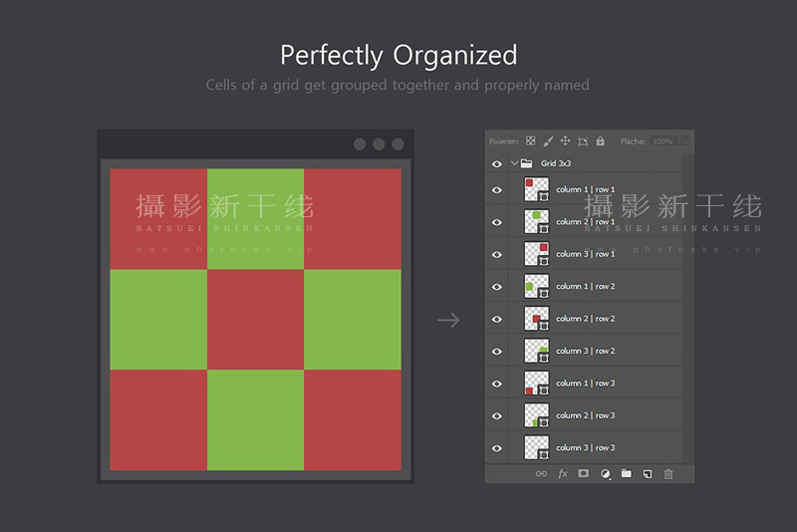The height and width of the screenshot is (532, 797).
Task: Create a new adjustment layer
Action: 605,473
